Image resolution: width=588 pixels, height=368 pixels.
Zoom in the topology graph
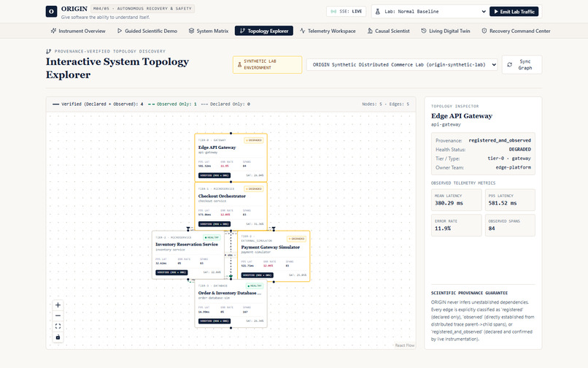pos(58,305)
